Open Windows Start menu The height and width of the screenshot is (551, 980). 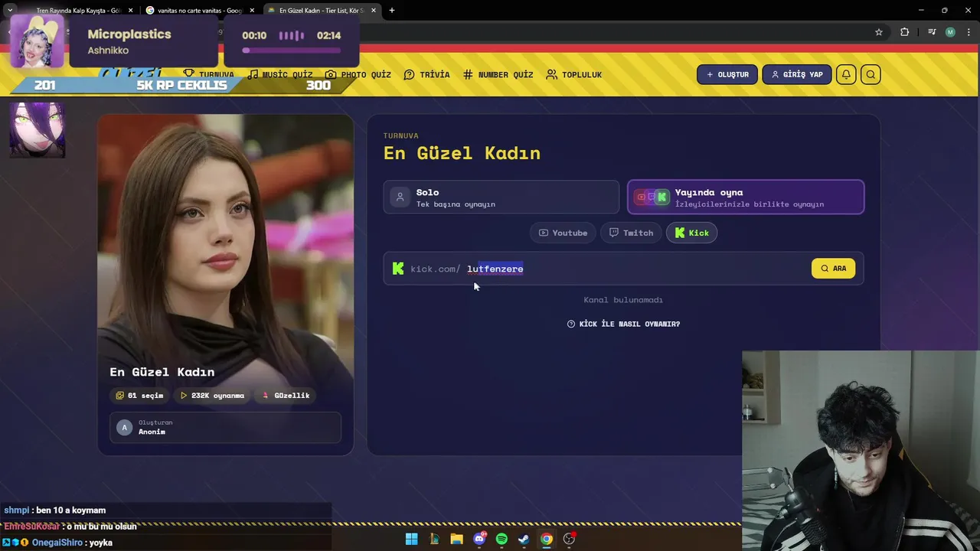412,539
